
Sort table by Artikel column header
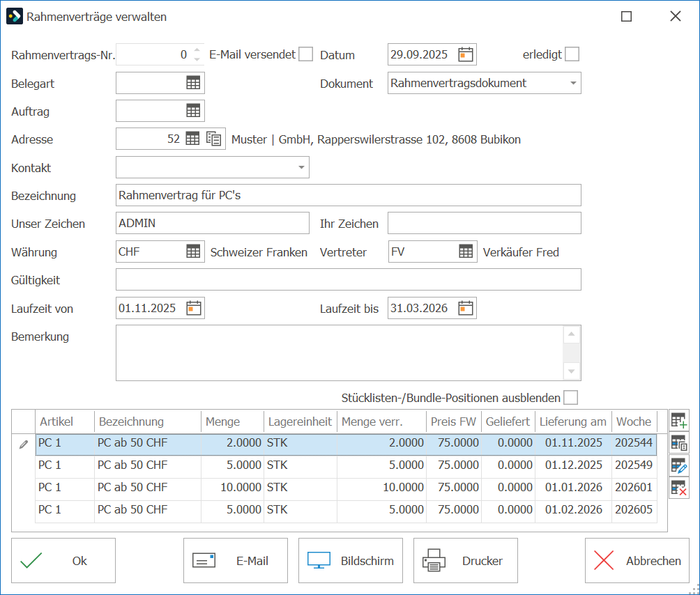pos(65,422)
